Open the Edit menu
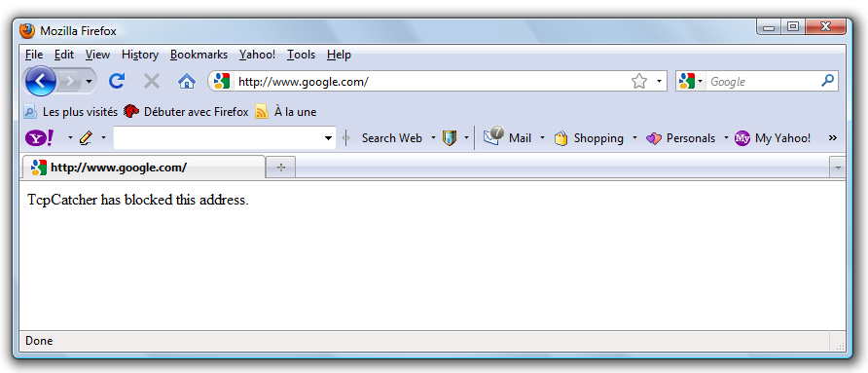This screenshot has width=868, height=373. tap(64, 55)
